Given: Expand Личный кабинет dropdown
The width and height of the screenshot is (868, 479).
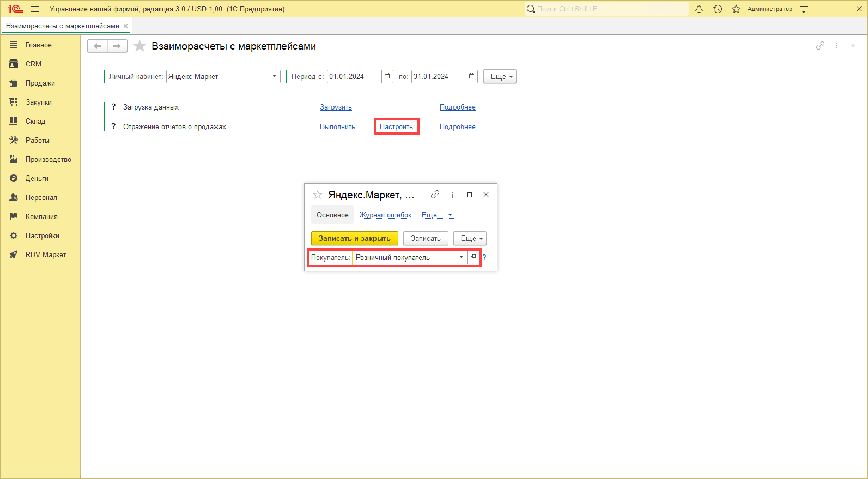Looking at the screenshot, I should pos(275,76).
